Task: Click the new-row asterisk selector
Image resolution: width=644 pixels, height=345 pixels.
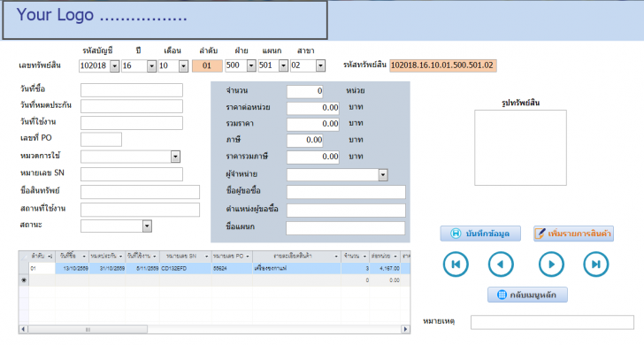Action: point(24,280)
